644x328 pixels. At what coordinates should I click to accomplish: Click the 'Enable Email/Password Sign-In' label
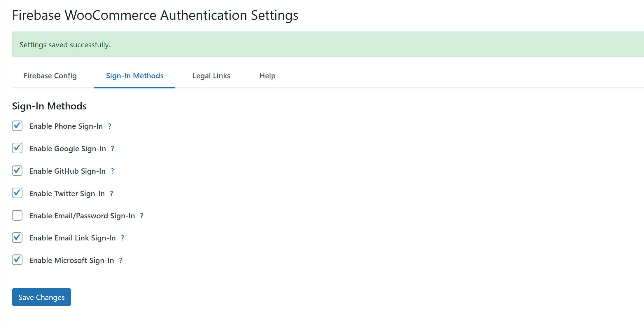click(82, 216)
